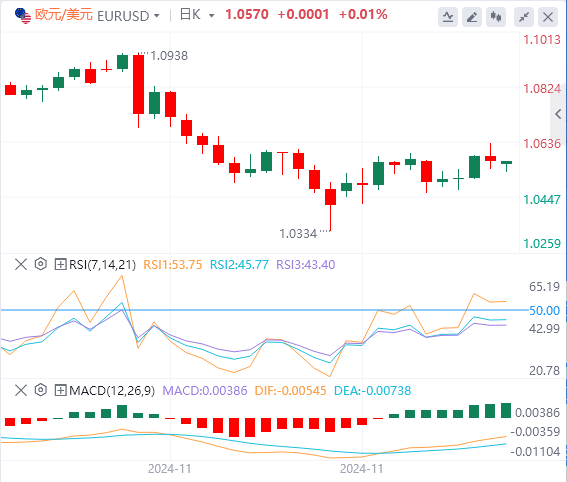567x482 pixels.
Task: Open RSI indicator settings gear
Action: point(41,264)
